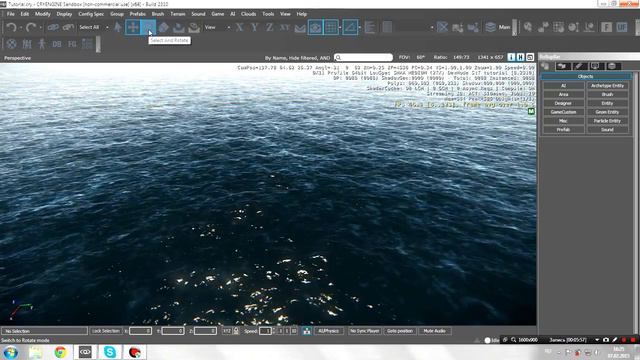The height and width of the screenshot is (360, 640).
Task: Open the Modify menu
Action: (x=42, y=14)
